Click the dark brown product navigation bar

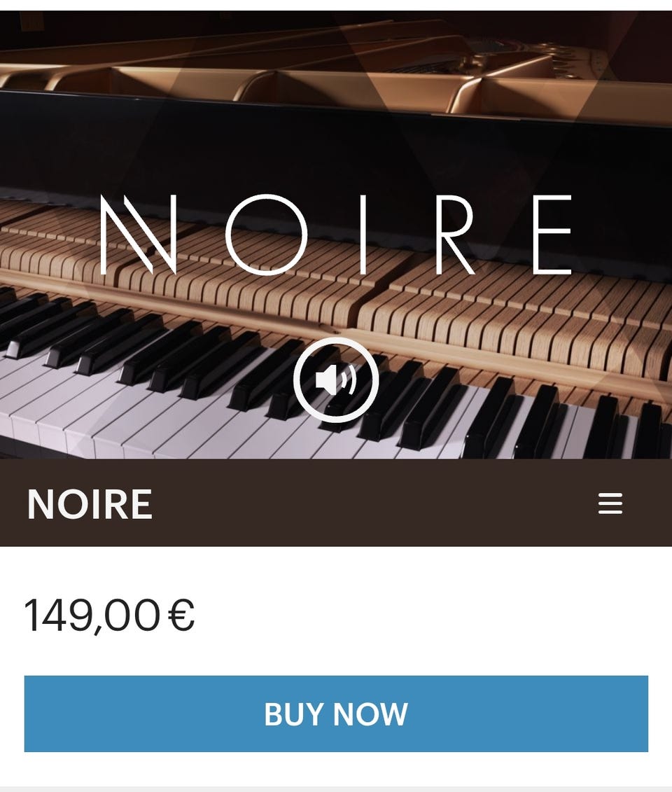[x=336, y=503]
